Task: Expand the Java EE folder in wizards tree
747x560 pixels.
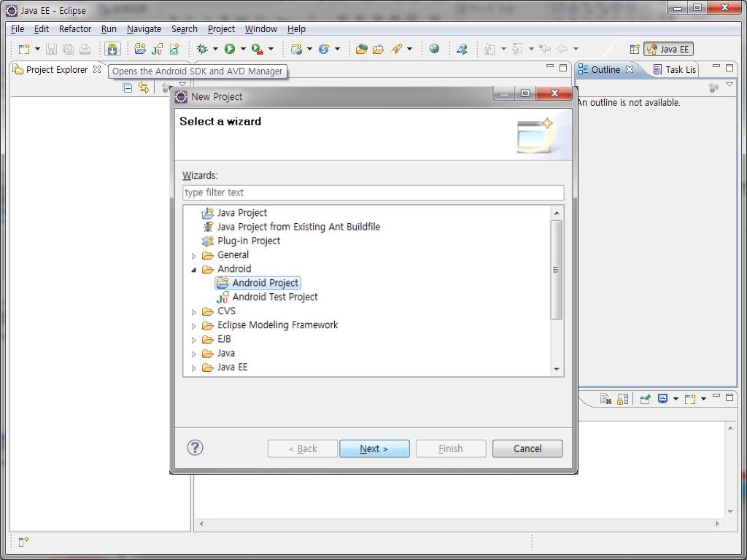Action: click(x=194, y=368)
